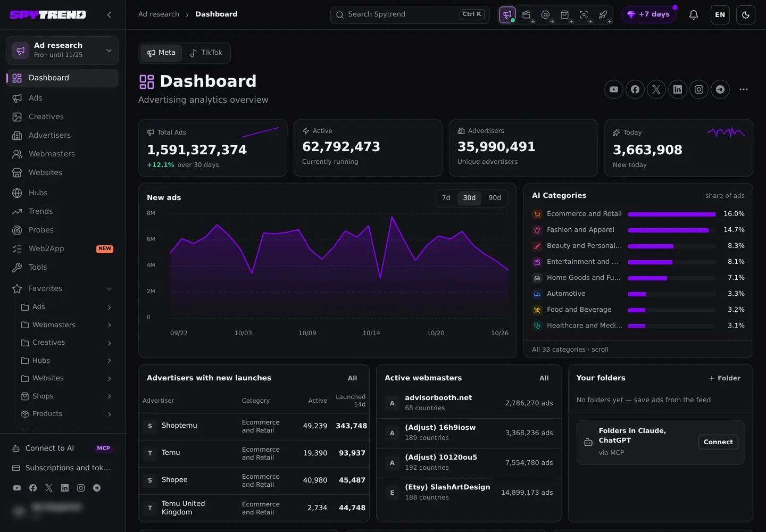Click the Connect button for Claude folders

coord(718,442)
